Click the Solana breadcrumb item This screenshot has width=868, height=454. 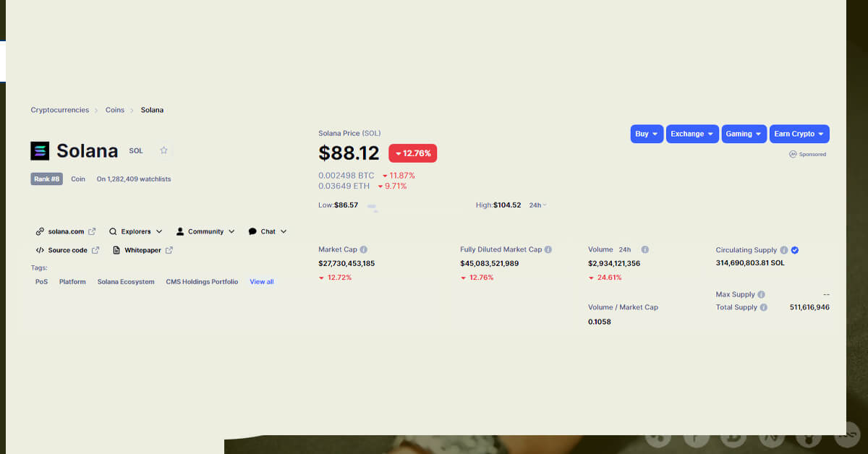[x=152, y=110]
